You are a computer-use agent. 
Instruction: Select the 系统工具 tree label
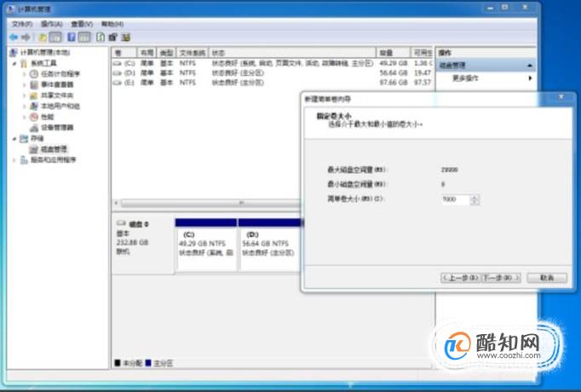point(43,63)
